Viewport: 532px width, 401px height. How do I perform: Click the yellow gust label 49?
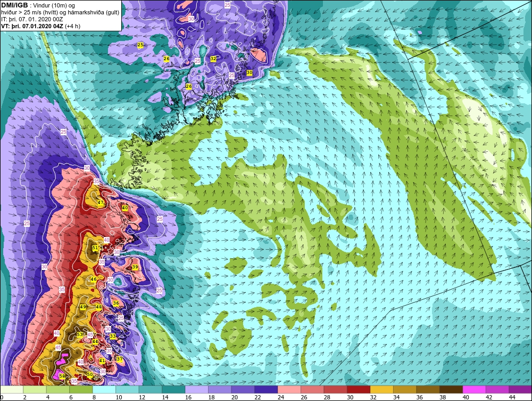(83, 307)
